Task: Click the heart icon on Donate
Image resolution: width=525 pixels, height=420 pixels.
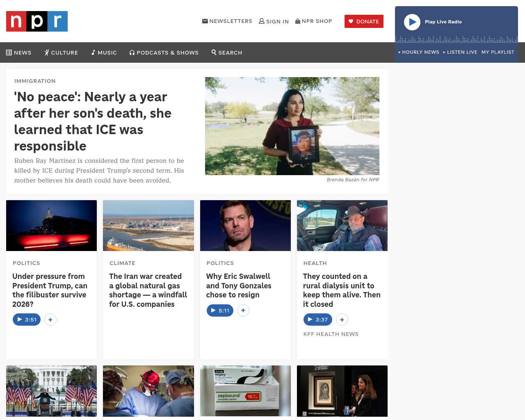Action: [x=351, y=21]
